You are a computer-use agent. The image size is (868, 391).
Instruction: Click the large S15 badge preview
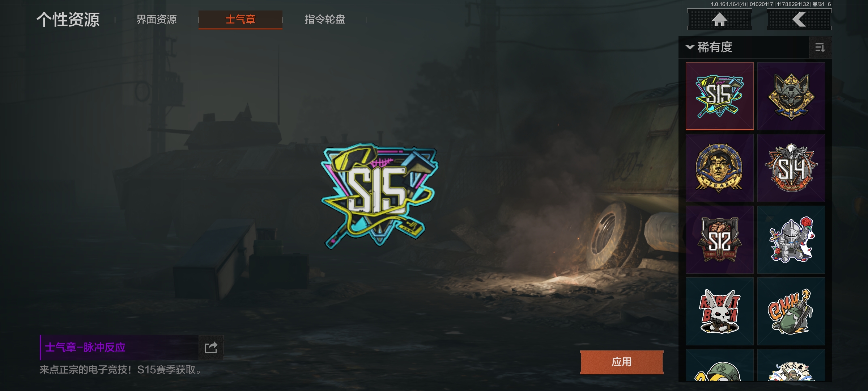click(379, 195)
